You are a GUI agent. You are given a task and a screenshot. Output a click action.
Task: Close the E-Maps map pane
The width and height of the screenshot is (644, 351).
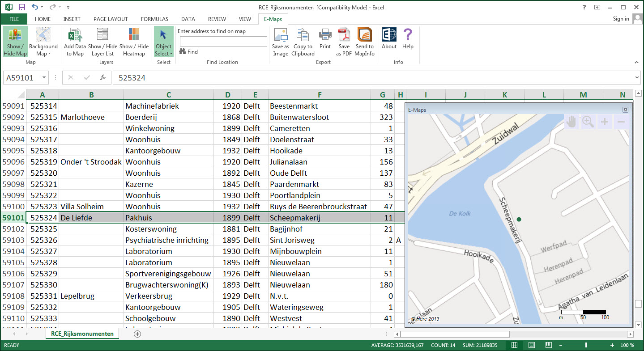click(625, 110)
